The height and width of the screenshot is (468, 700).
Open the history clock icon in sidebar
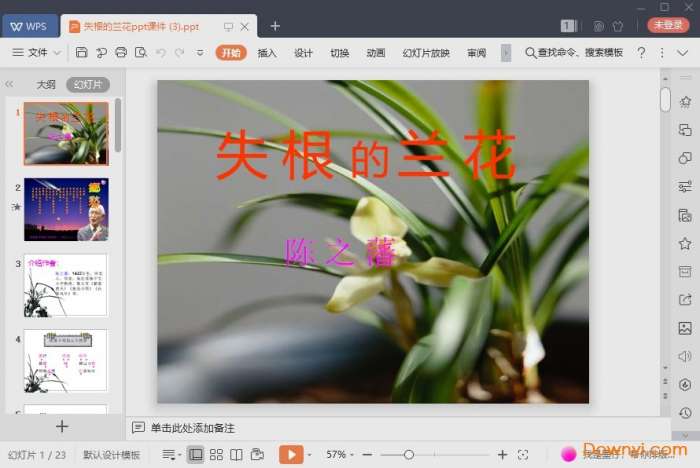685,413
